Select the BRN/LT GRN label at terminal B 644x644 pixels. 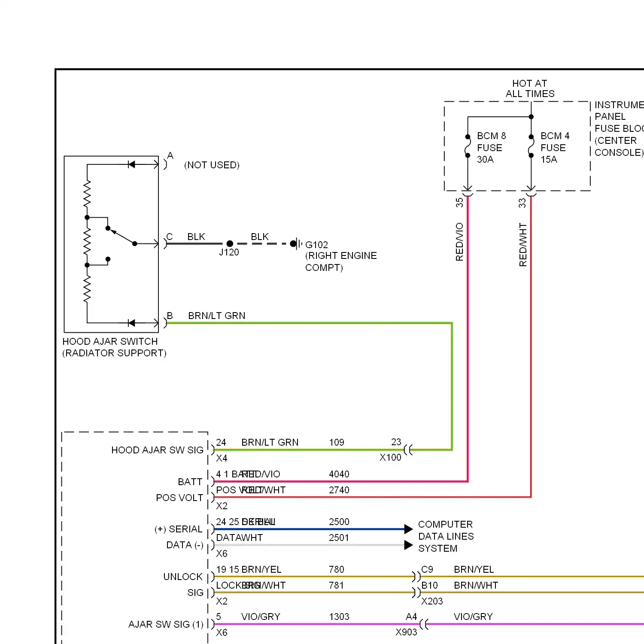point(216,316)
